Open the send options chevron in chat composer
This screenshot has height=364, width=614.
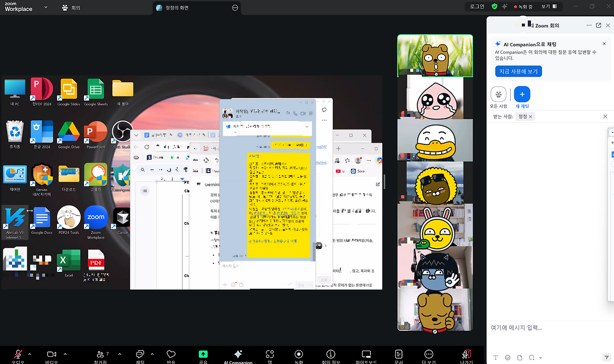pos(540,357)
